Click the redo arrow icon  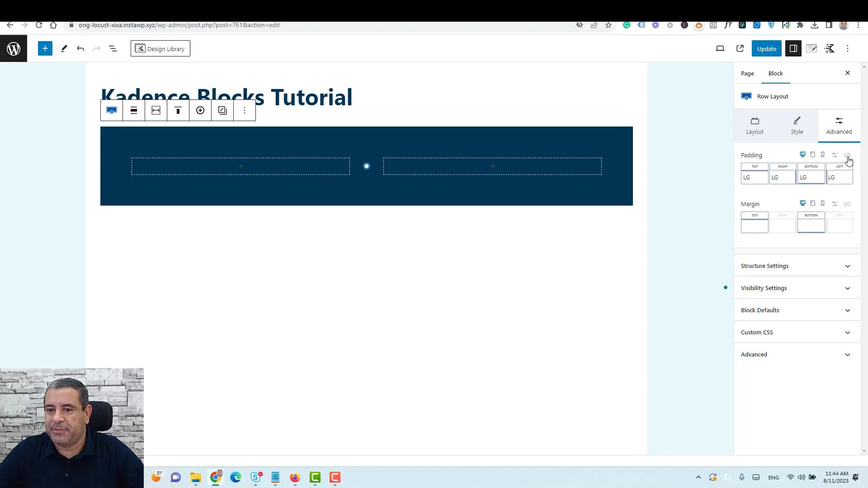point(97,49)
